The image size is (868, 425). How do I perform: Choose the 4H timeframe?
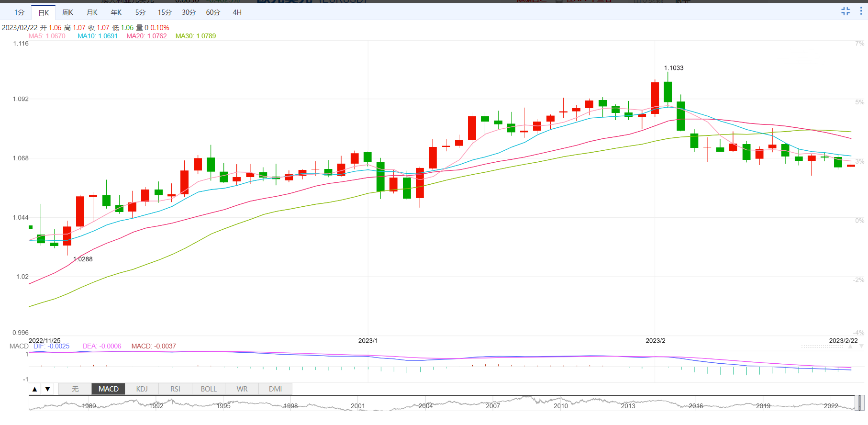pos(237,12)
